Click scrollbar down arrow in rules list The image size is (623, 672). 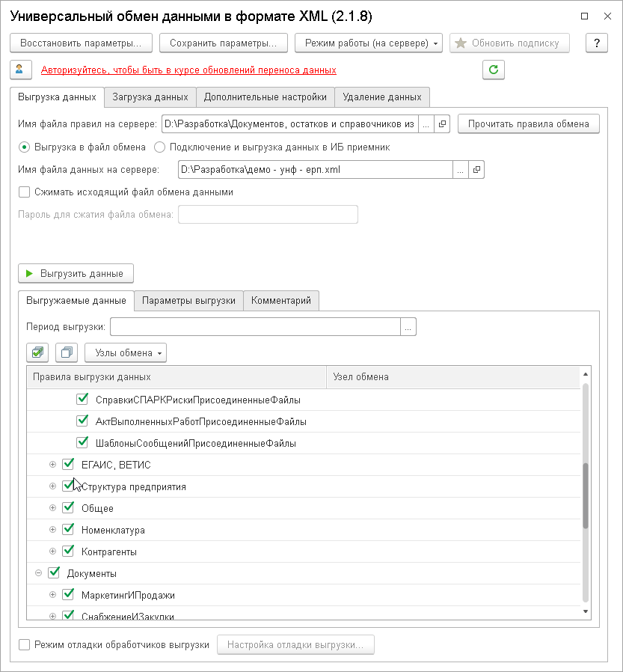[x=586, y=611]
